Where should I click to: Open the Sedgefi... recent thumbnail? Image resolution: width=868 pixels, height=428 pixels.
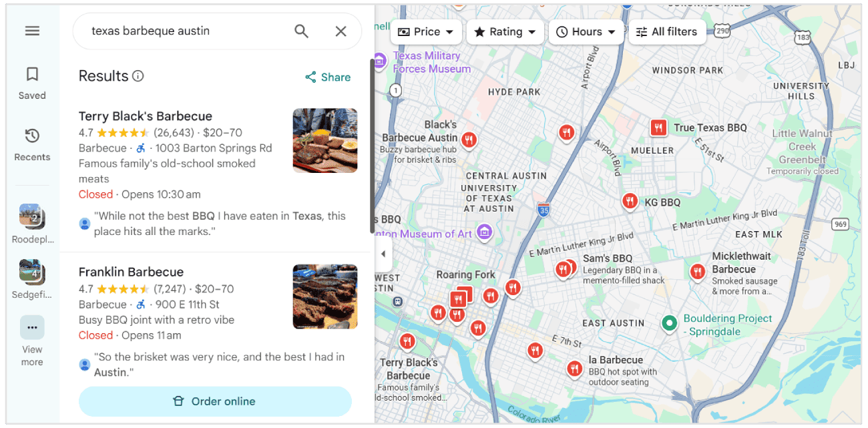pyautogui.click(x=32, y=272)
